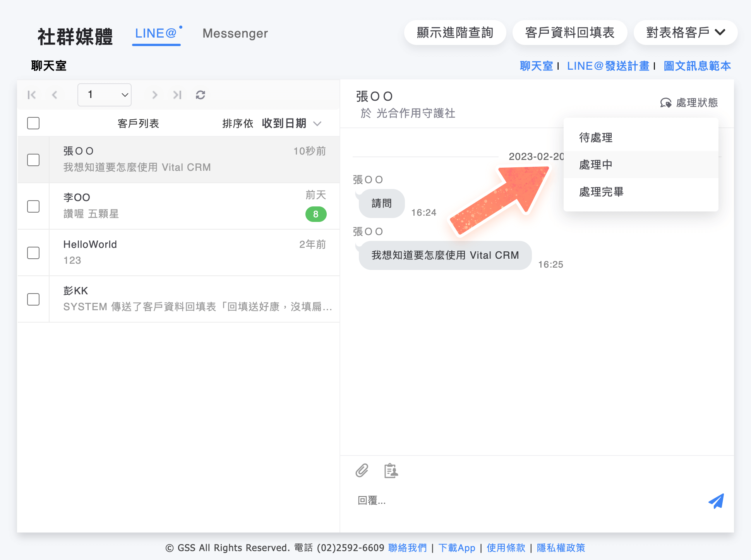751x560 pixels.
Task: Refresh the customer list
Action: [x=201, y=95]
